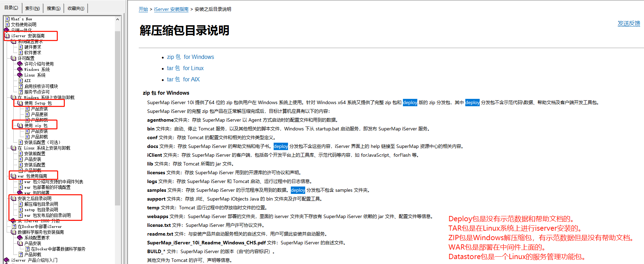
Task: Select 产品安装 under the Linux install section
Action: pyautogui.click(x=33, y=159)
